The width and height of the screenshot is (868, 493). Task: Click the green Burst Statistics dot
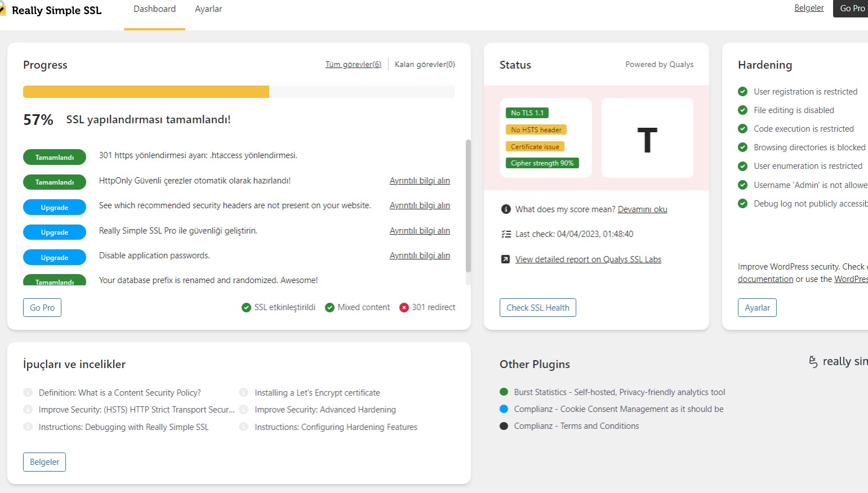(x=504, y=392)
